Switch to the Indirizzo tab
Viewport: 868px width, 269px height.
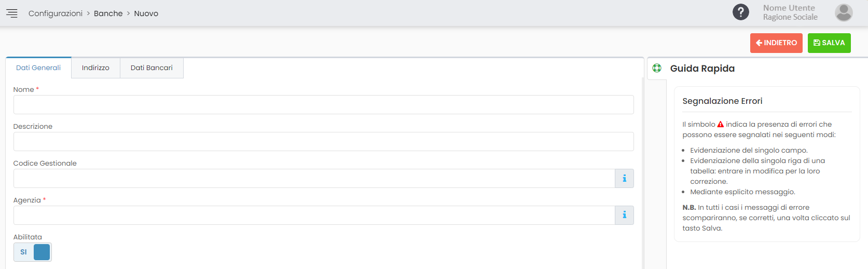pyautogui.click(x=95, y=68)
